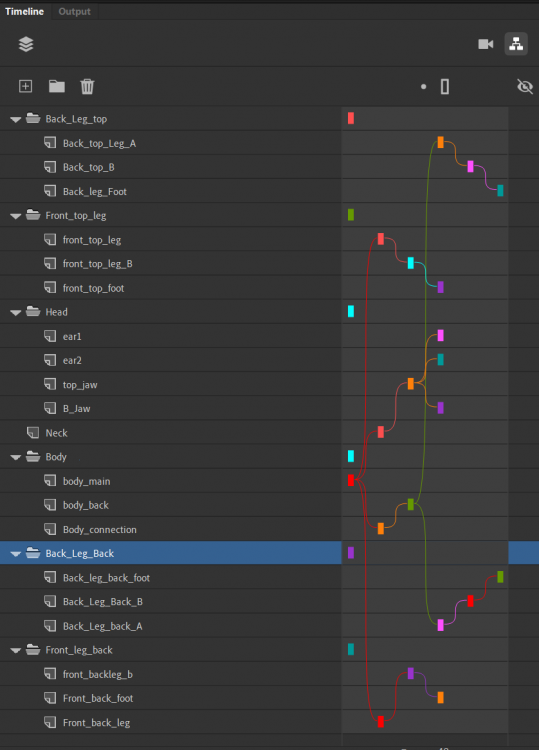Collapse the Back_Leg_top folder

pyautogui.click(x=16, y=119)
